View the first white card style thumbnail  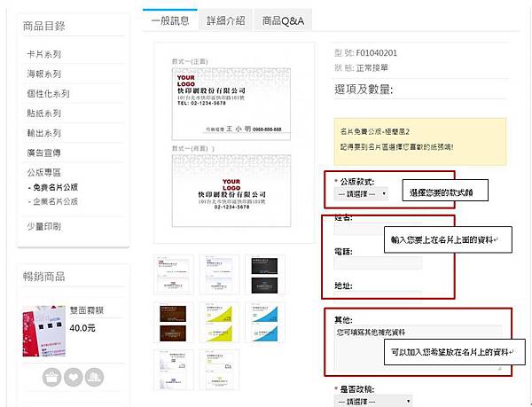pyautogui.click(x=173, y=275)
